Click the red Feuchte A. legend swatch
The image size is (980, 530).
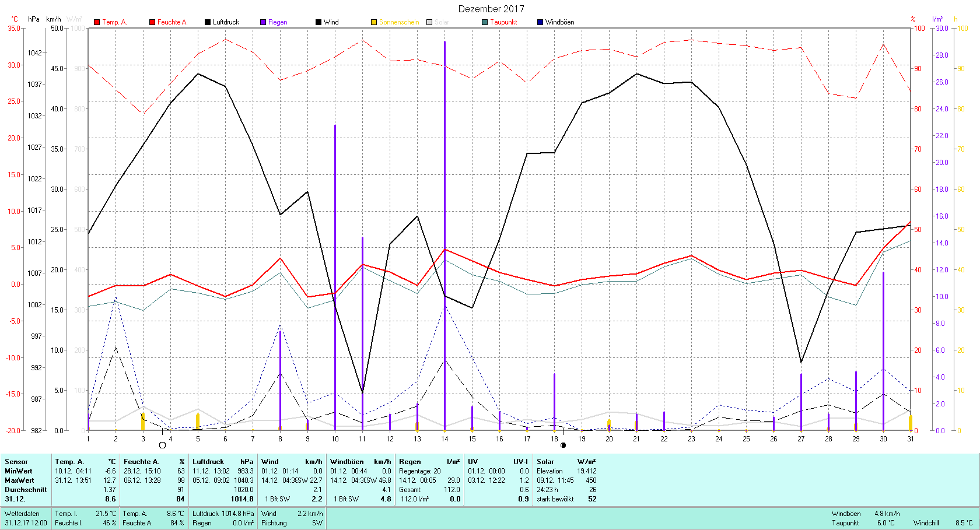pos(152,22)
